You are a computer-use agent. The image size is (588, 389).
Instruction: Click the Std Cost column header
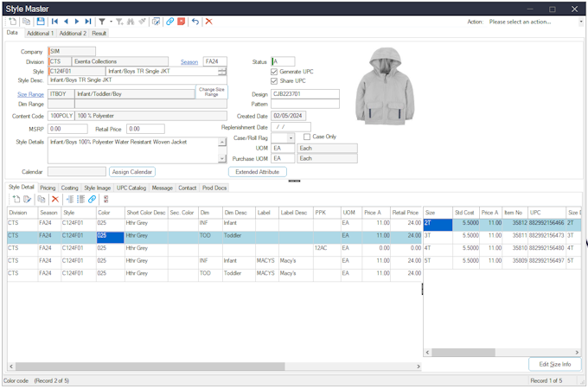[466, 213]
